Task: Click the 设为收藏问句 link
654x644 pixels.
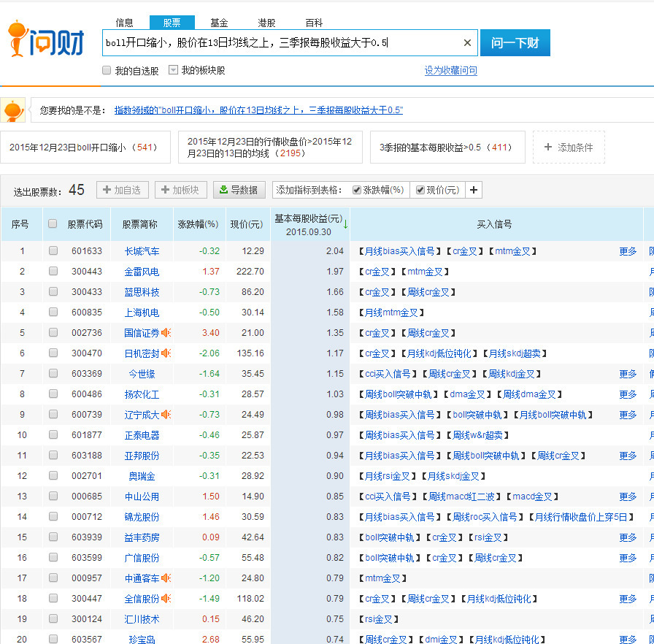Action: (x=450, y=70)
